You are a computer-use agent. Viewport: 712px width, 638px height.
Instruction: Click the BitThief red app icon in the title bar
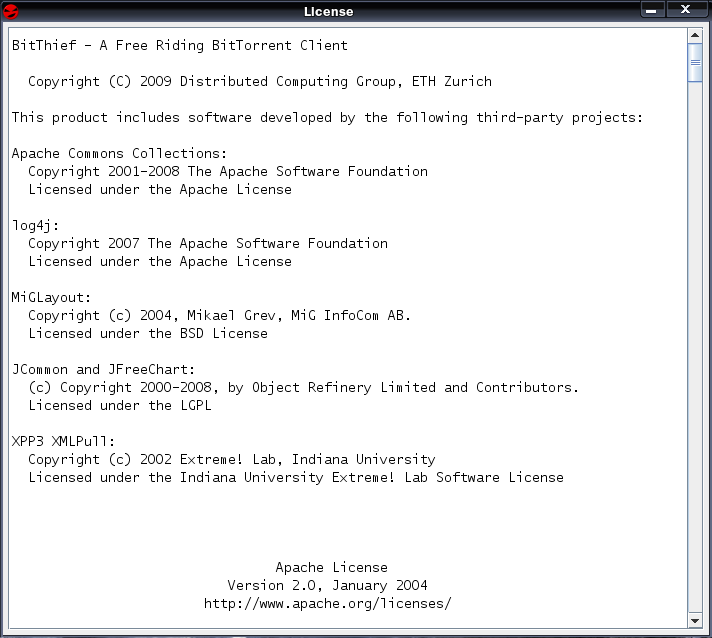pos(10,11)
